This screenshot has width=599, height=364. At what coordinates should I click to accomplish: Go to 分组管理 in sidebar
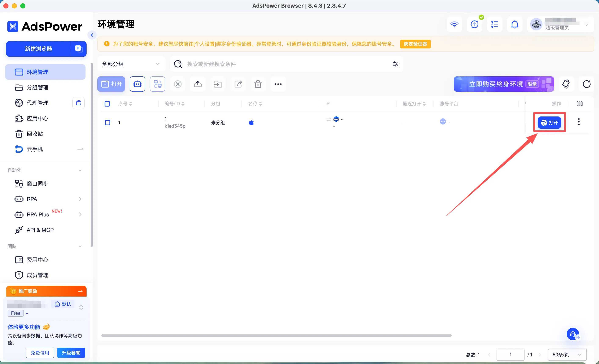pyautogui.click(x=45, y=88)
